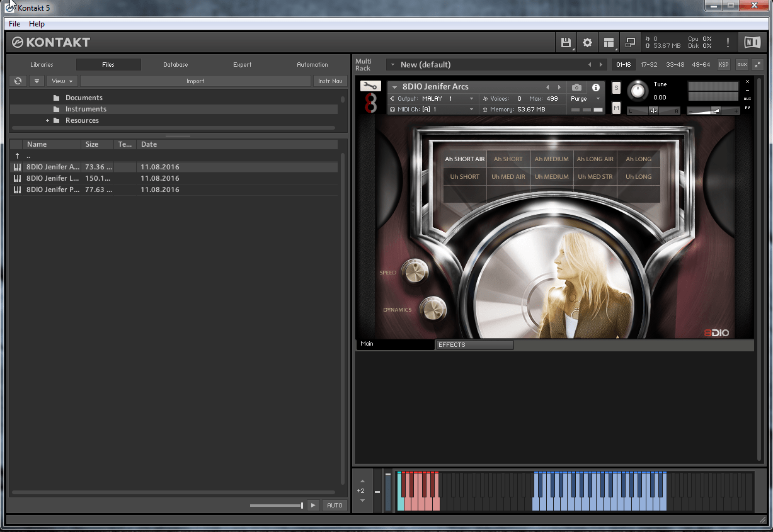The image size is (773, 532).
Task: Show rack page 17-32
Action: click(x=649, y=65)
